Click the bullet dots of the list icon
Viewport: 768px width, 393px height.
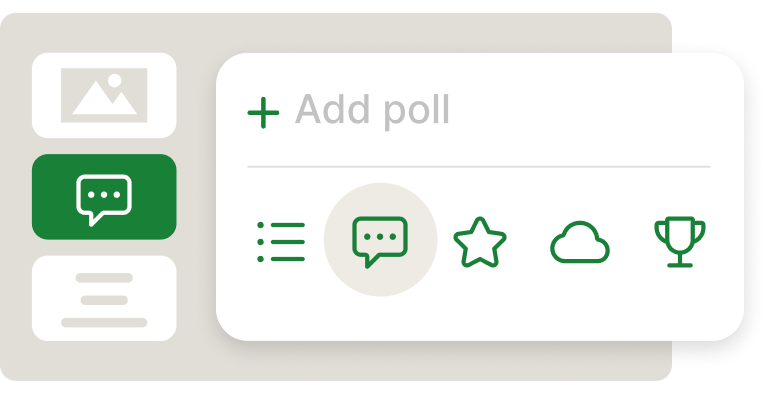pyautogui.click(x=260, y=242)
